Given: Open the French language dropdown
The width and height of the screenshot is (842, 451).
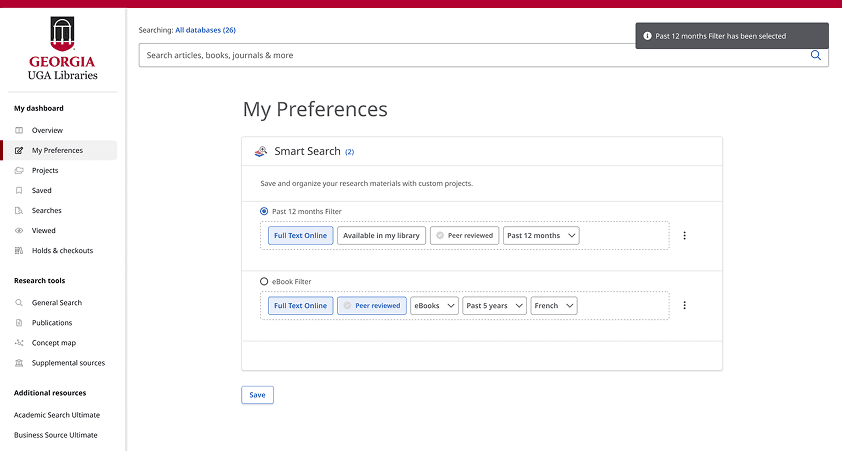Looking at the screenshot, I should pyautogui.click(x=554, y=306).
